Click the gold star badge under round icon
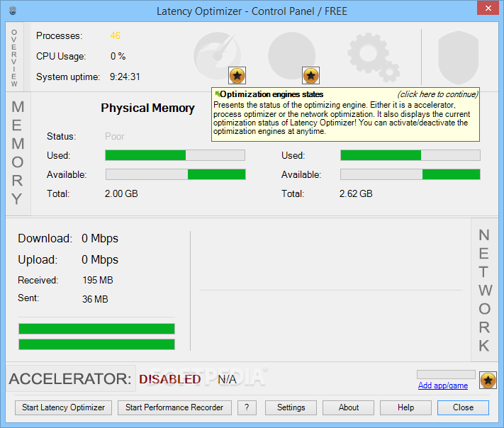504x428 pixels. (310, 76)
